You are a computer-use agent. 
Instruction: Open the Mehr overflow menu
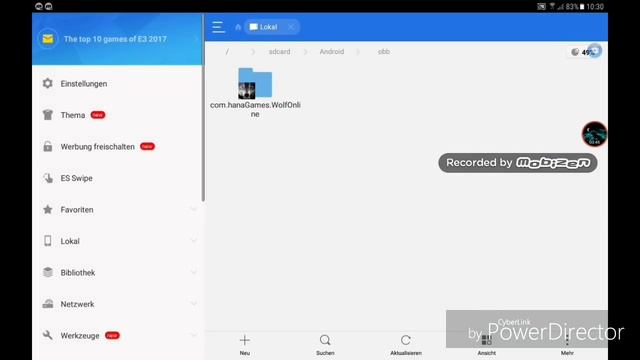[x=567, y=344]
